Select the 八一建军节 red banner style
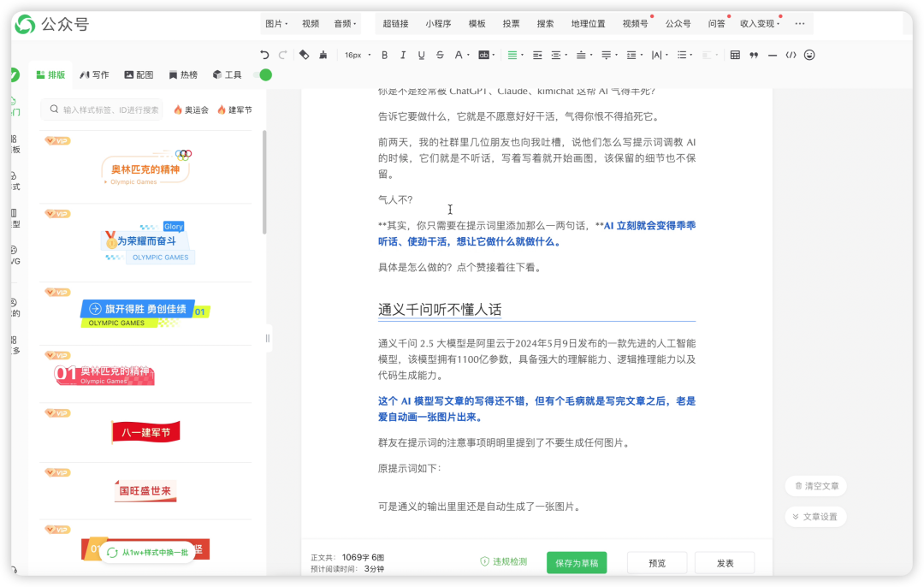 [x=145, y=432]
